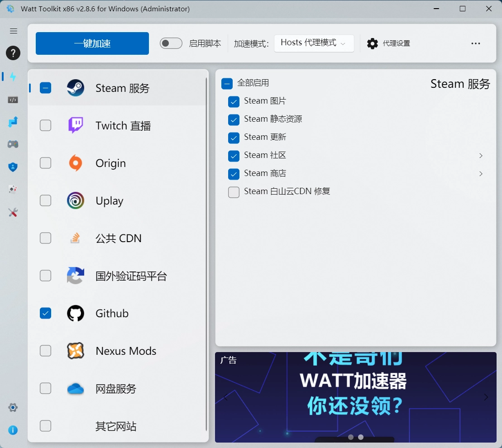The width and height of the screenshot is (502, 448).
Task: Uncheck the Steam 商店 checkbox
Action: click(x=234, y=174)
